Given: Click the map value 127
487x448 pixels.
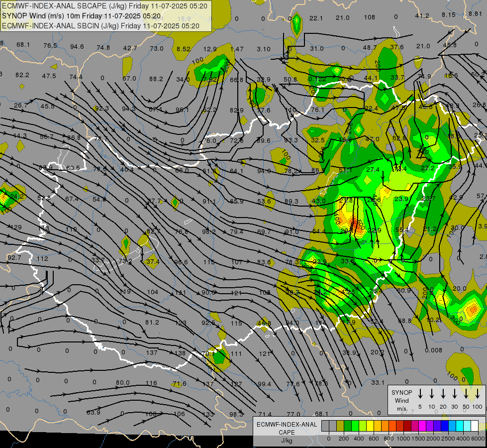Looking at the screenshot, I should pyautogui.click(x=236, y=384).
